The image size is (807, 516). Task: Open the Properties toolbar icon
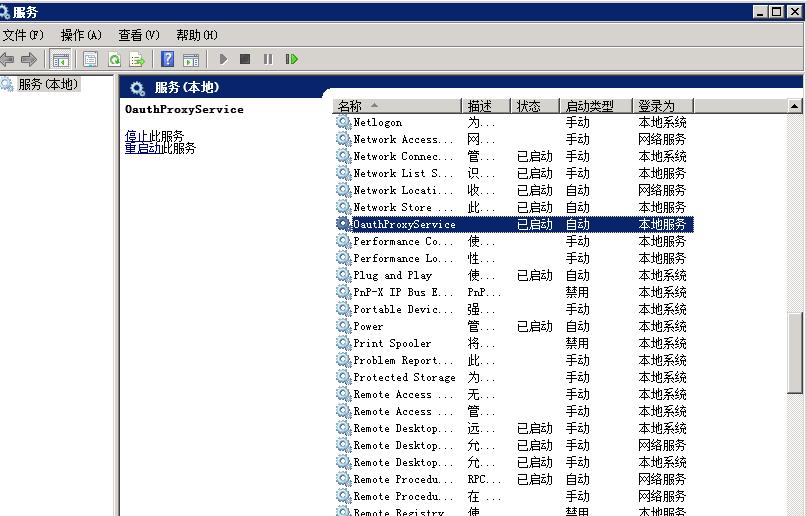coord(91,60)
